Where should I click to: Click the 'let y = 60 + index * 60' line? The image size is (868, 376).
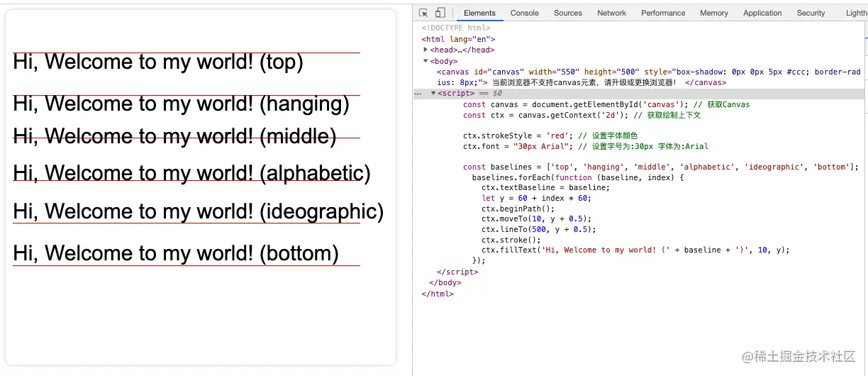point(535,198)
